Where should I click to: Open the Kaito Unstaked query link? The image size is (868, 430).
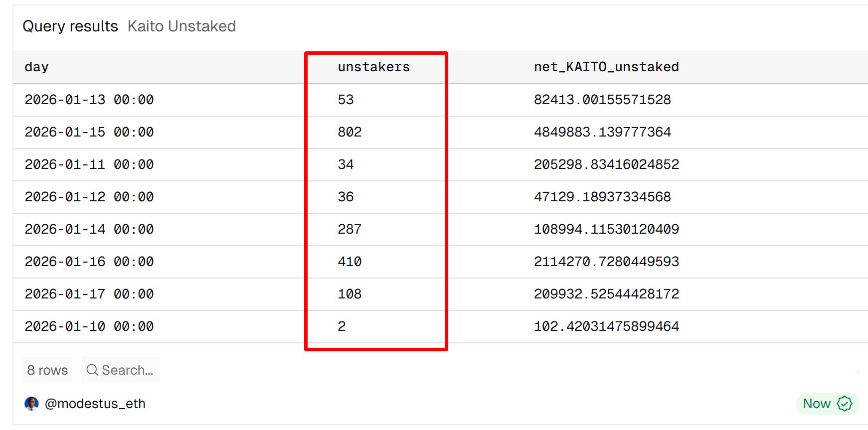(x=181, y=26)
